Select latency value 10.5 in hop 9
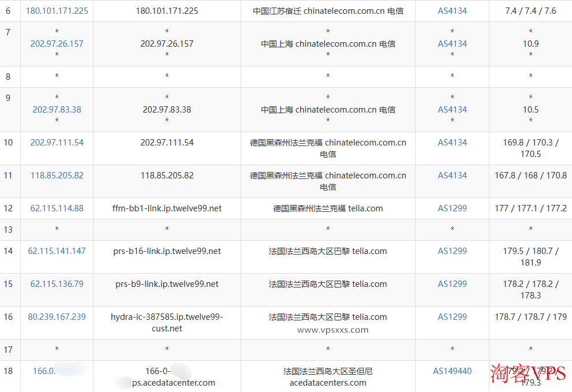This screenshot has height=392, width=572. [530, 110]
